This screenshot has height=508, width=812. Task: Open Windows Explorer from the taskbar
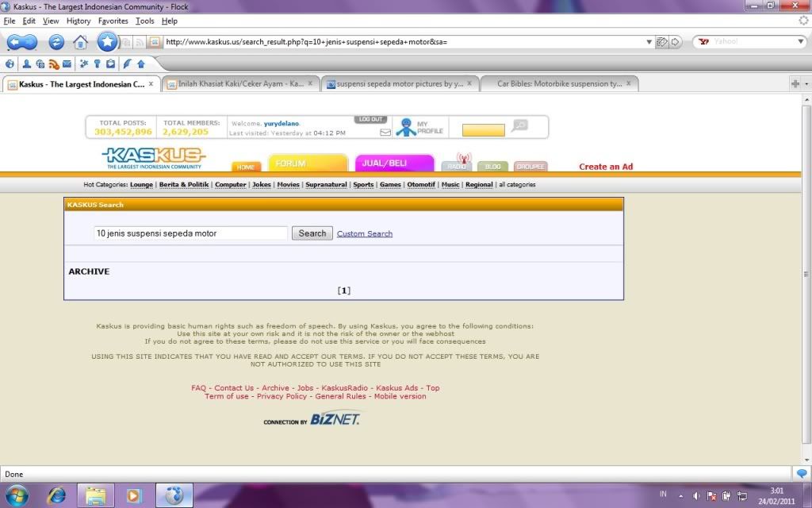point(96,496)
